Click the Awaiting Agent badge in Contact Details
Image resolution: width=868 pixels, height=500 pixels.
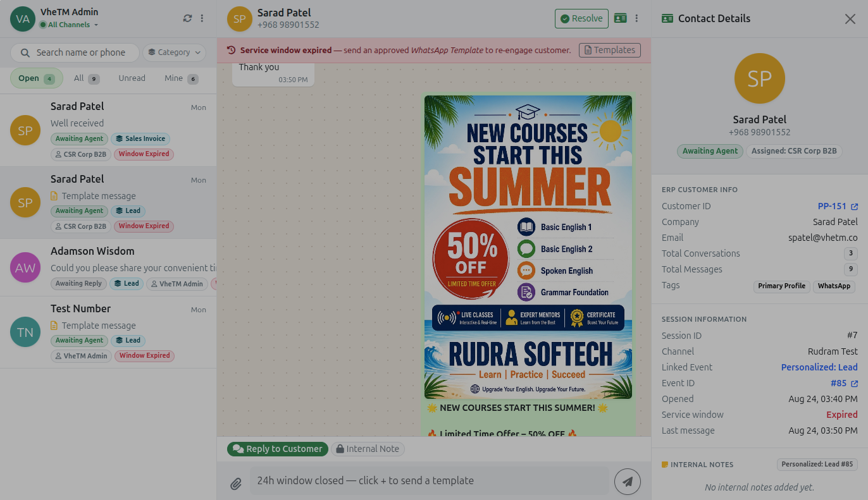[x=710, y=151]
